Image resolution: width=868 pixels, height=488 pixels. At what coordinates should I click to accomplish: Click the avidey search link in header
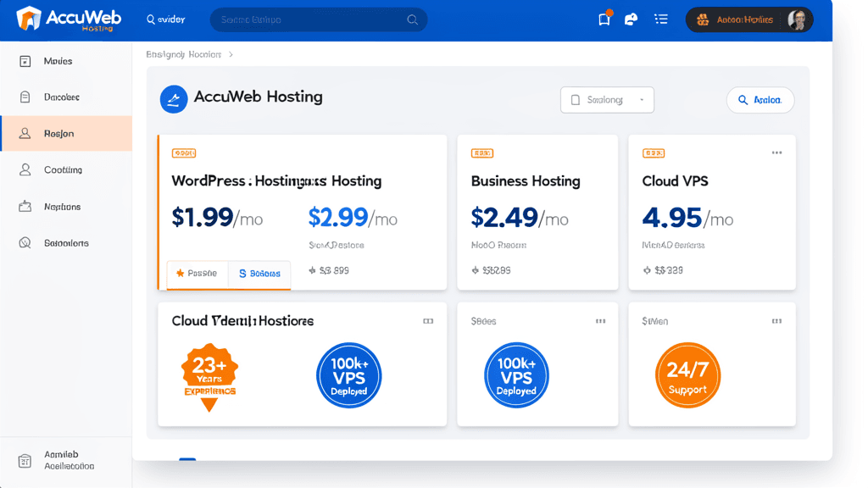(x=165, y=19)
